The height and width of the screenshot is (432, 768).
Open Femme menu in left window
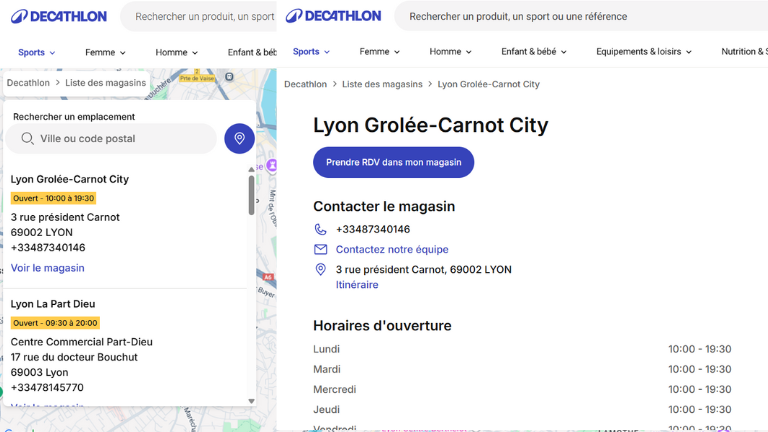[105, 52]
